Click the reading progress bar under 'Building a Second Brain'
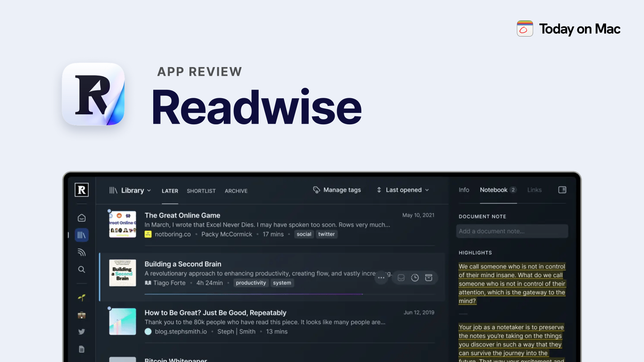This screenshot has height=362, width=644. pos(253,294)
